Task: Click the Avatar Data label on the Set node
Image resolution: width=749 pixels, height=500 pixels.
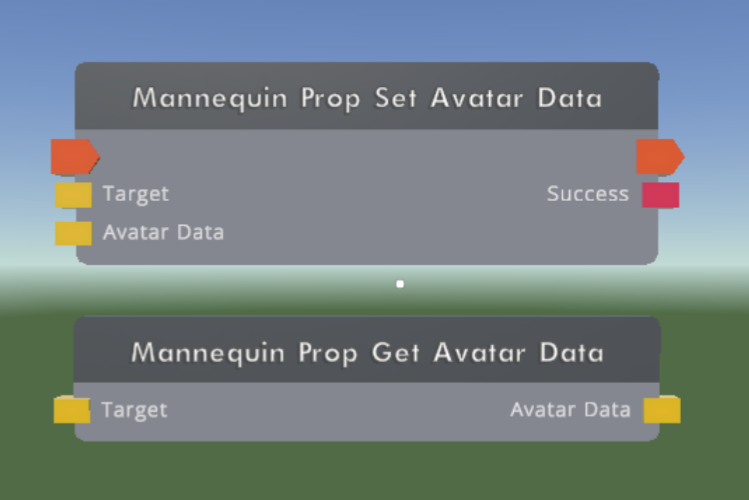Action: click(x=163, y=233)
